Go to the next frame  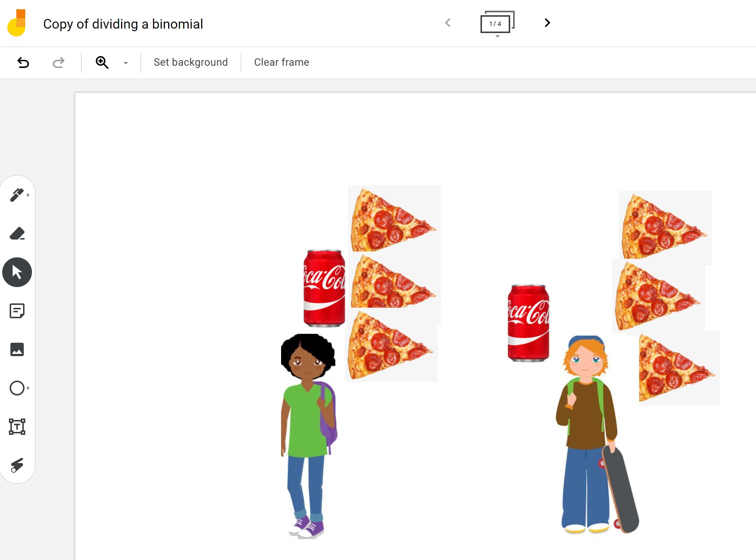pyautogui.click(x=547, y=23)
